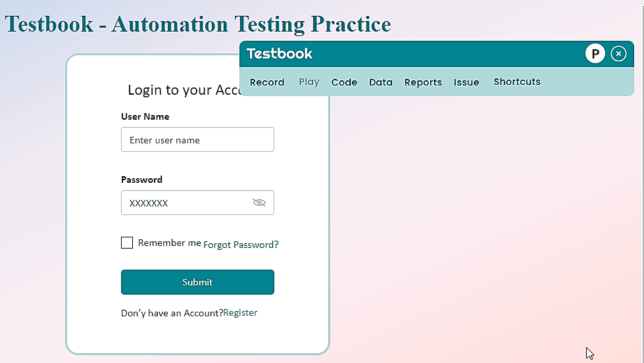This screenshot has height=363, width=644.
Task: Click the Password field label
Action: tap(141, 180)
